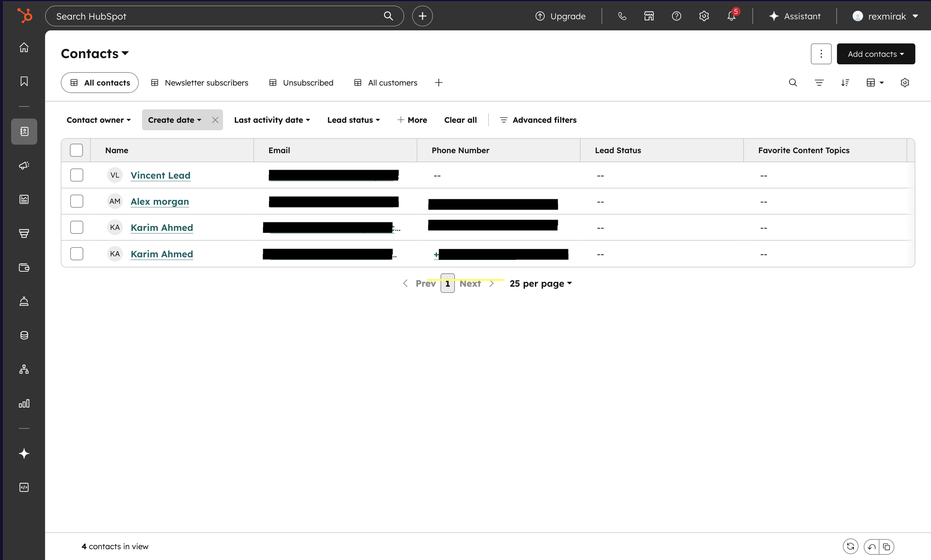The width and height of the screenshot is (931, 560).
Task: Open the rexmirak account menu
Action: [885, 16]
